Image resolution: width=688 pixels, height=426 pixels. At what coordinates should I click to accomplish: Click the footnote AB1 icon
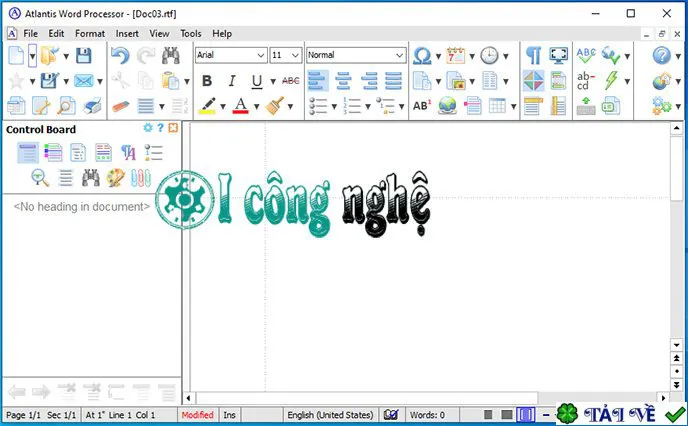click(422, 106)
